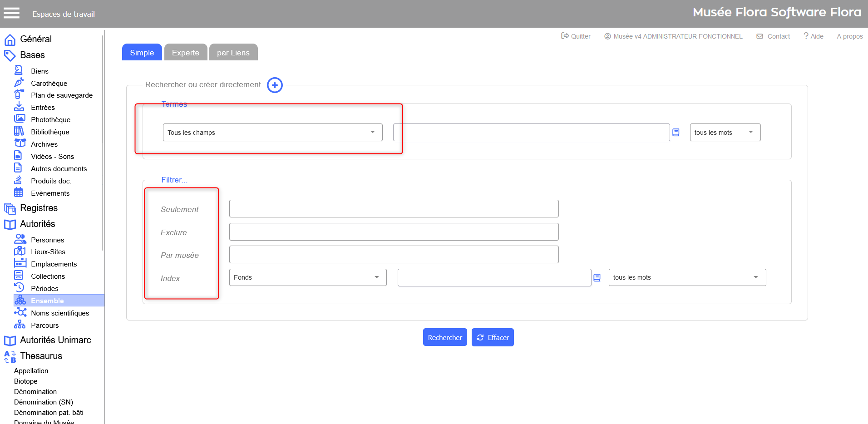This screenshot has height=424, width=868.
Task: Click the Quitter link
Action: [576, 36]
